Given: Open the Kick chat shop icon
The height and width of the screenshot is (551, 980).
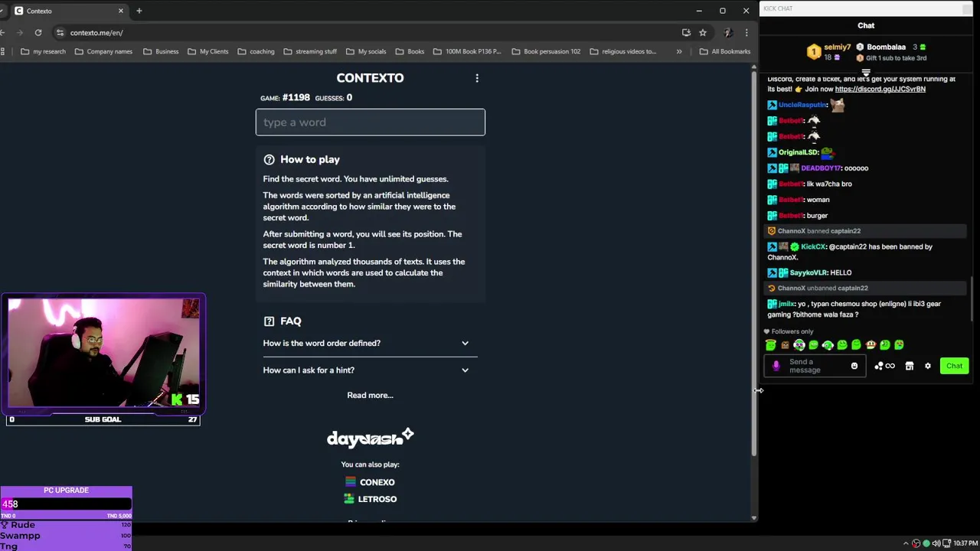Looking at the screenshot, I should [x=910, y=366].
